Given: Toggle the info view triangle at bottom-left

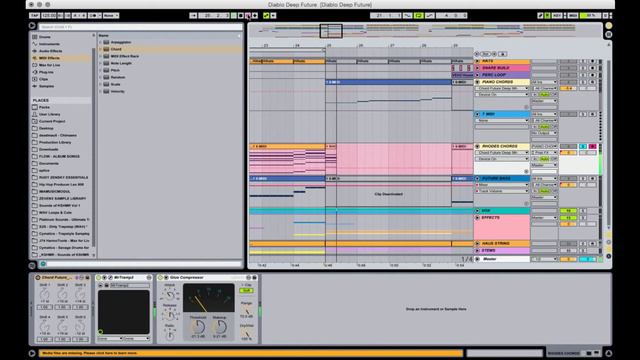Looking at the screenshot, I should click(x=32, y=353).
